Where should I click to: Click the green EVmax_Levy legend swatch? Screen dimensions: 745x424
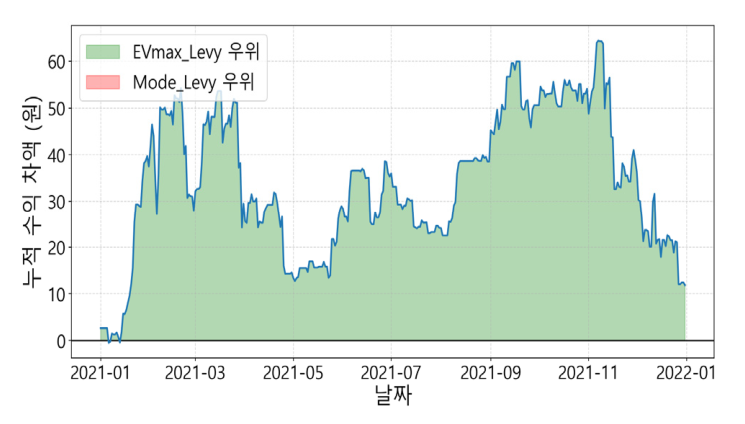103,51
